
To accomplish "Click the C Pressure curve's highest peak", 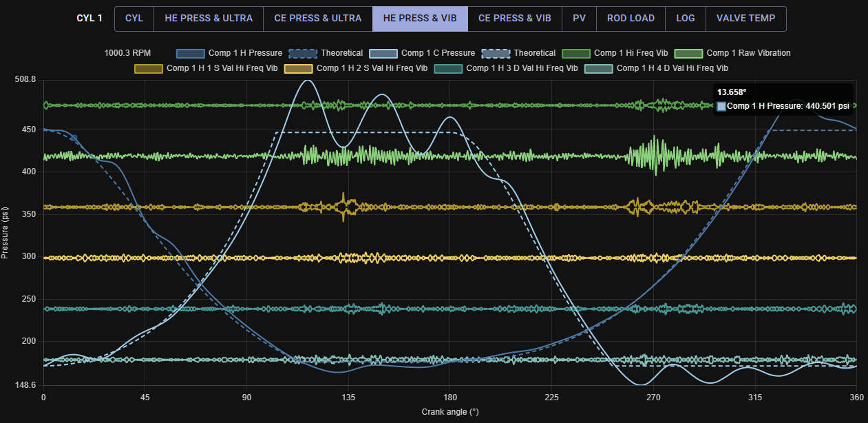I will tap(307, 81).
